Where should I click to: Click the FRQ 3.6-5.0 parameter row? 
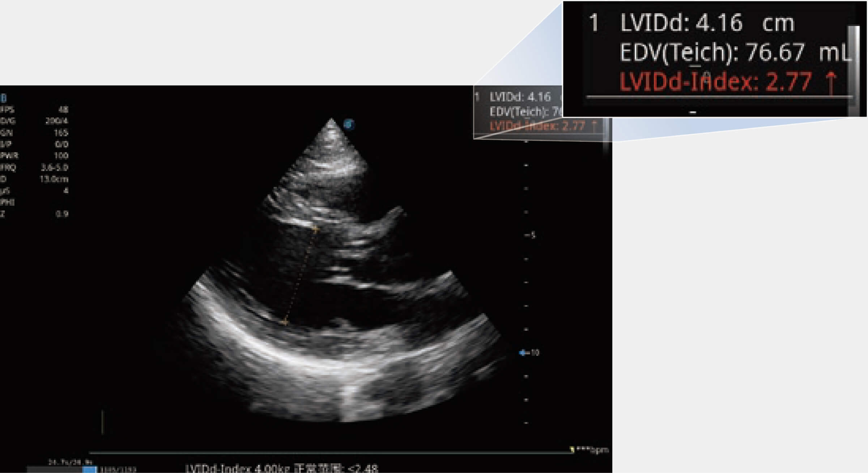[34, 167]
